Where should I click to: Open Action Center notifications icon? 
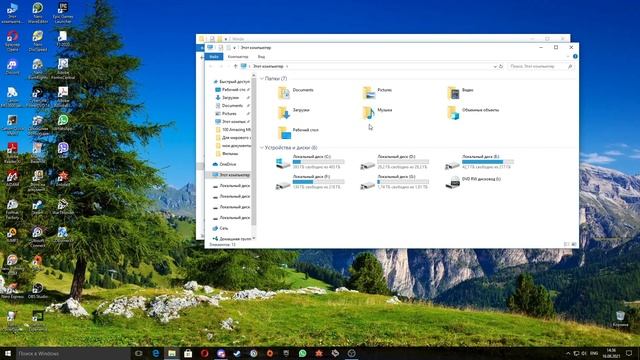(x=629, y=353)
